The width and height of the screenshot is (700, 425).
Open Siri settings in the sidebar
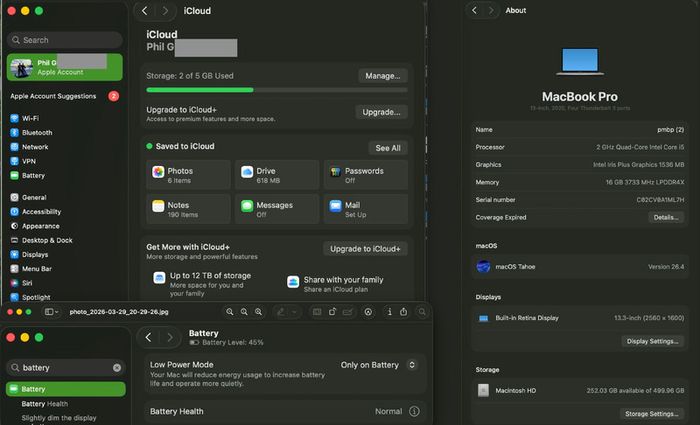(21, 283)
